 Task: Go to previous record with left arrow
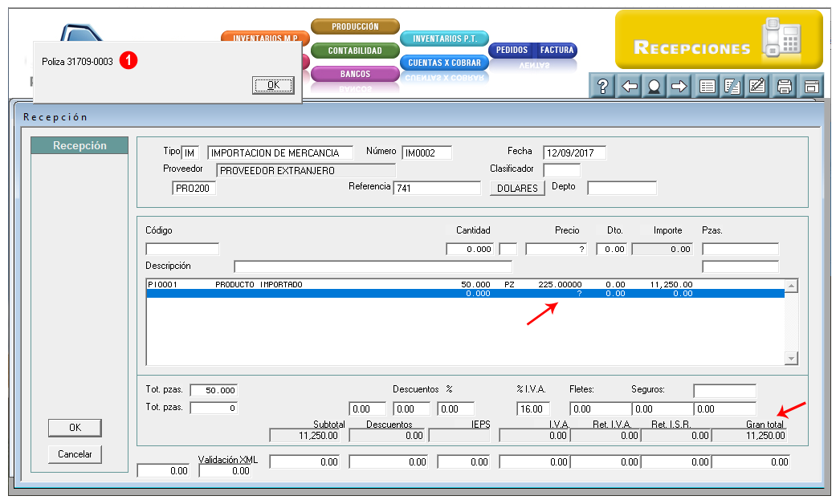pos(629,86)
